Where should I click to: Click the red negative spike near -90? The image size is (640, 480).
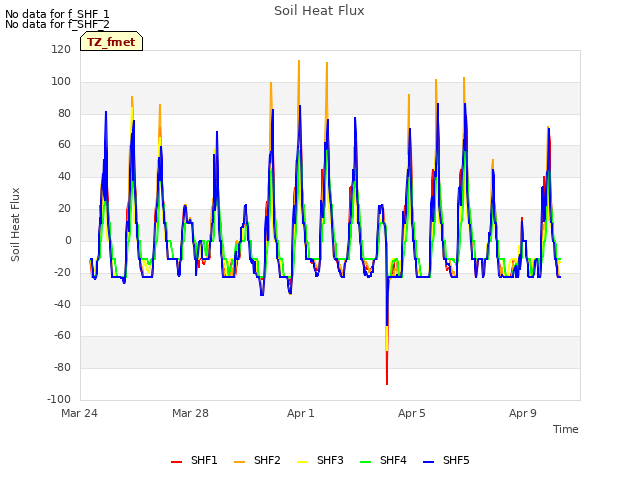pyautogui.click(x=387, y=369)
